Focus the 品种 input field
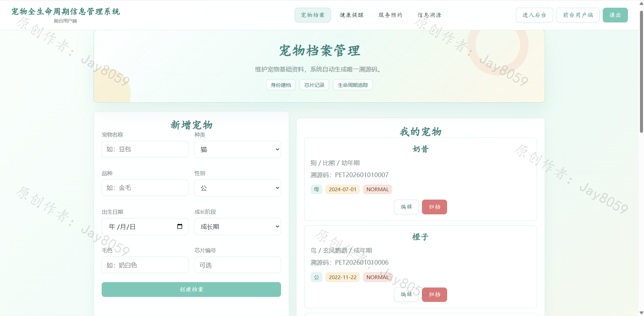Viewport: 644px width, 316px height. [145, 188]
